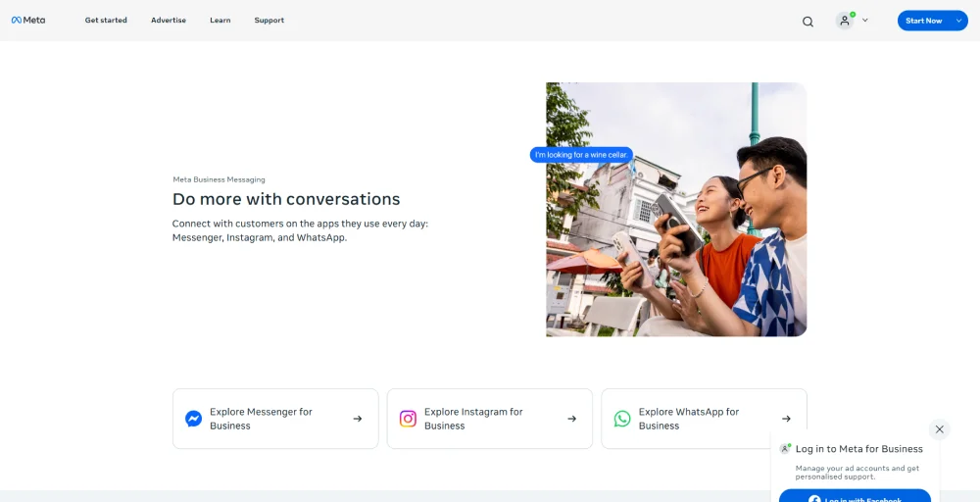Click Log in with Facebook button
The height and width of the screenshot is (502, 980).
(x=855, y=496)
